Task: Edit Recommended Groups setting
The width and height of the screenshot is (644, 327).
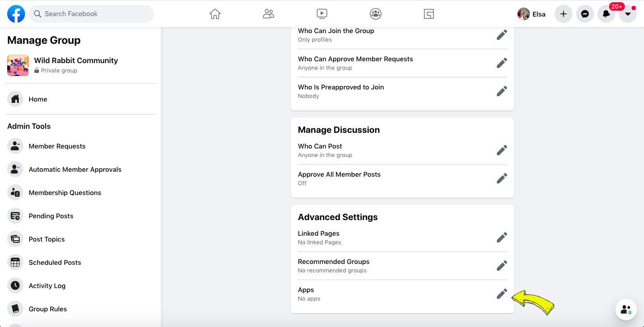Action: click(x=502, y=266)
